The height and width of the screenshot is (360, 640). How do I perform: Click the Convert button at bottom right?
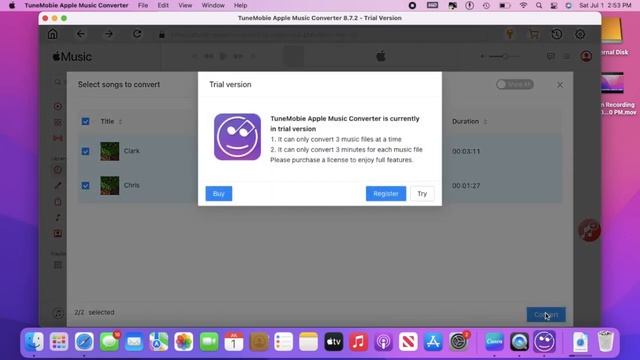pos(546,315)
